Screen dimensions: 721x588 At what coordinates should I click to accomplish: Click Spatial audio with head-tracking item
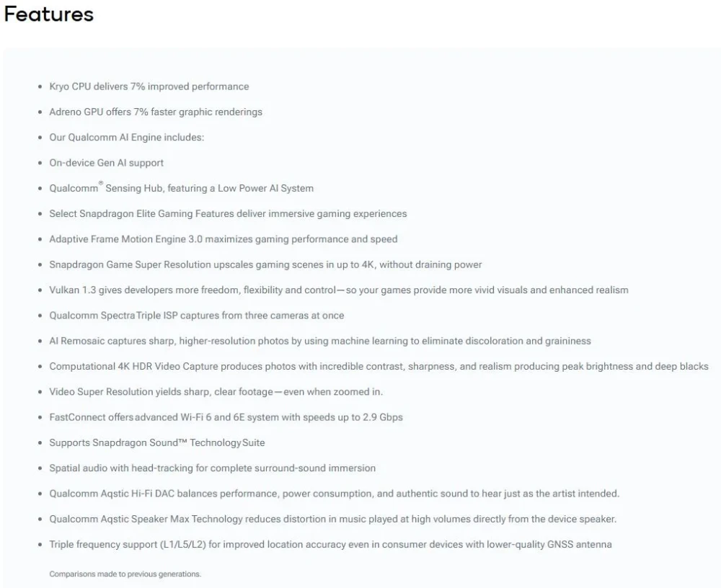[x=213, y=468]
